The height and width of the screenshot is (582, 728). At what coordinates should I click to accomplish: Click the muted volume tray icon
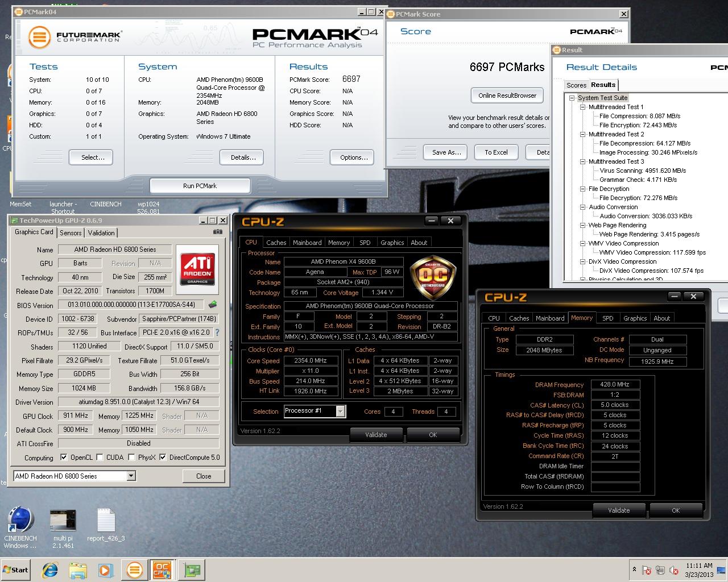tap(674, 570)
